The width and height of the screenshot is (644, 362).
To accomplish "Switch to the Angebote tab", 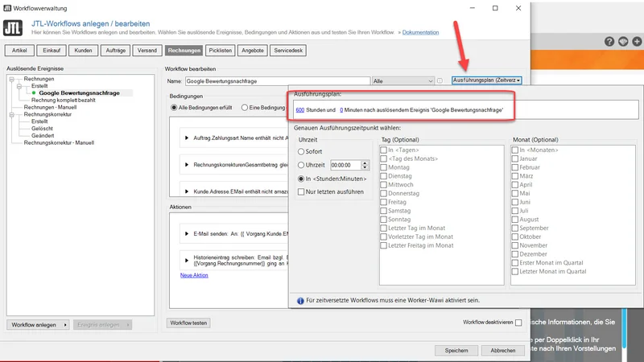I will click(x=253, y=51).
